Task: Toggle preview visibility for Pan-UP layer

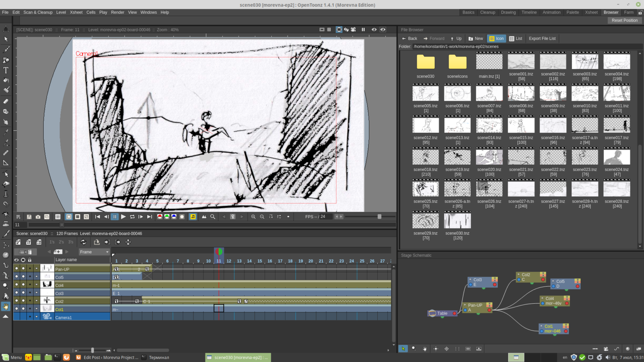Action: pos(16,269)
